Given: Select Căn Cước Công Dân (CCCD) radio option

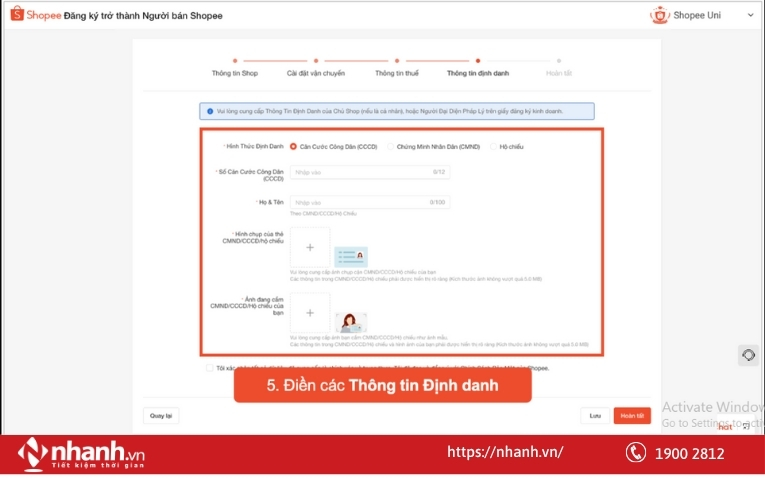Looking at the screenshot, I should 293,146.
